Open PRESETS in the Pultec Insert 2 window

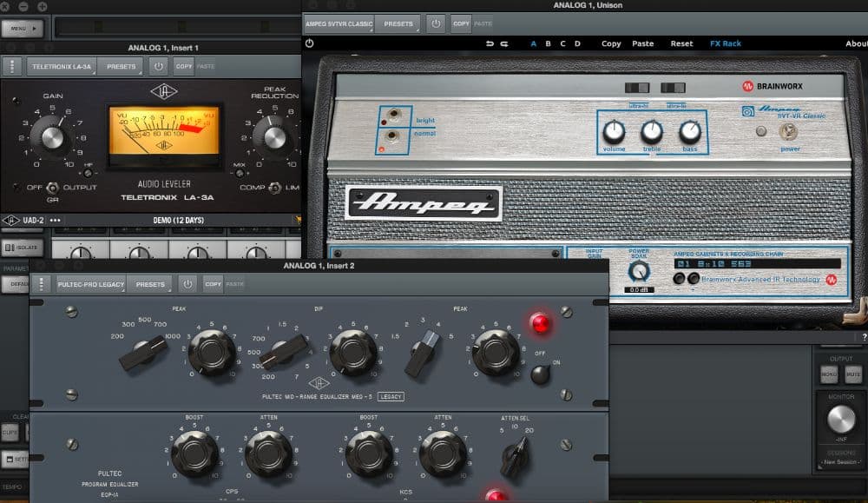coord(150,284)
